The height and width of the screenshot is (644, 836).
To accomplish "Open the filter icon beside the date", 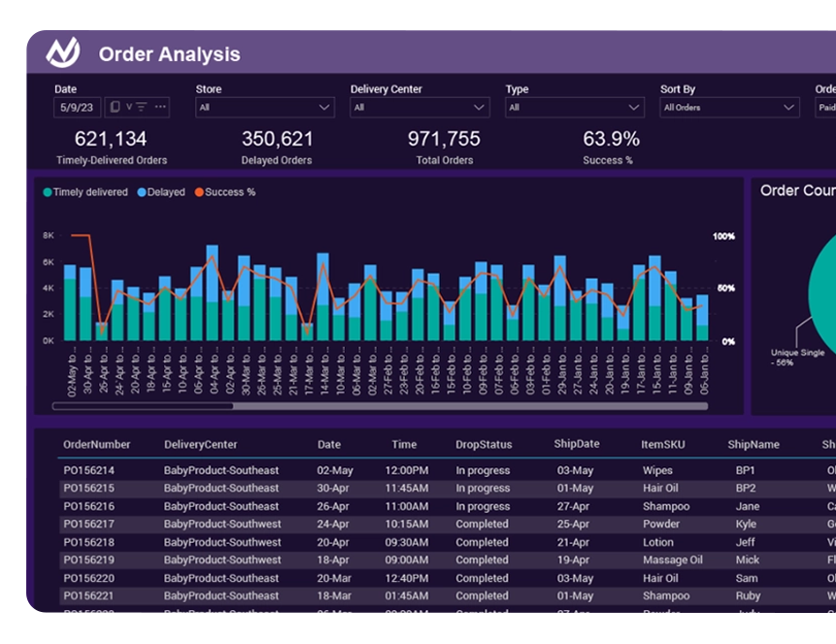I will [142, 107].
